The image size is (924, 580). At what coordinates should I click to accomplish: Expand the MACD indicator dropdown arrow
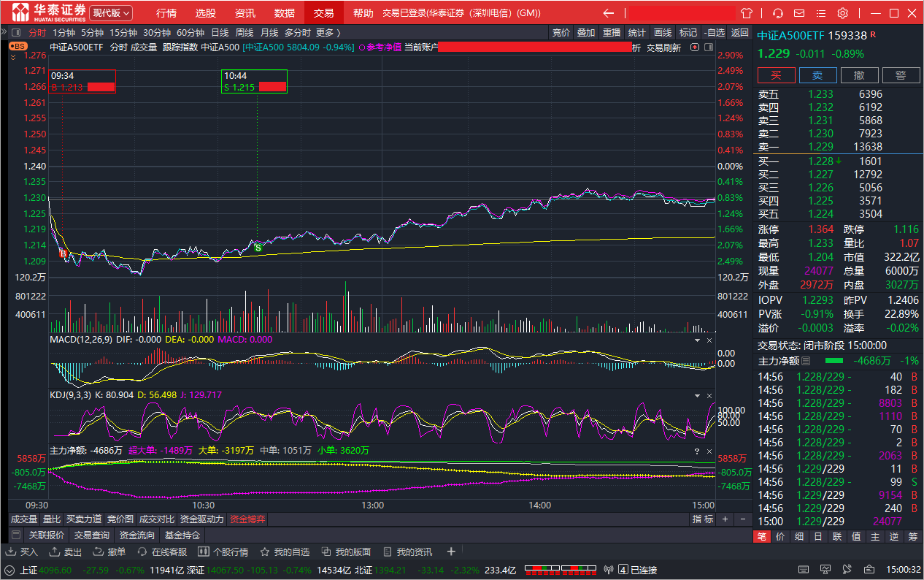[696, 340]
